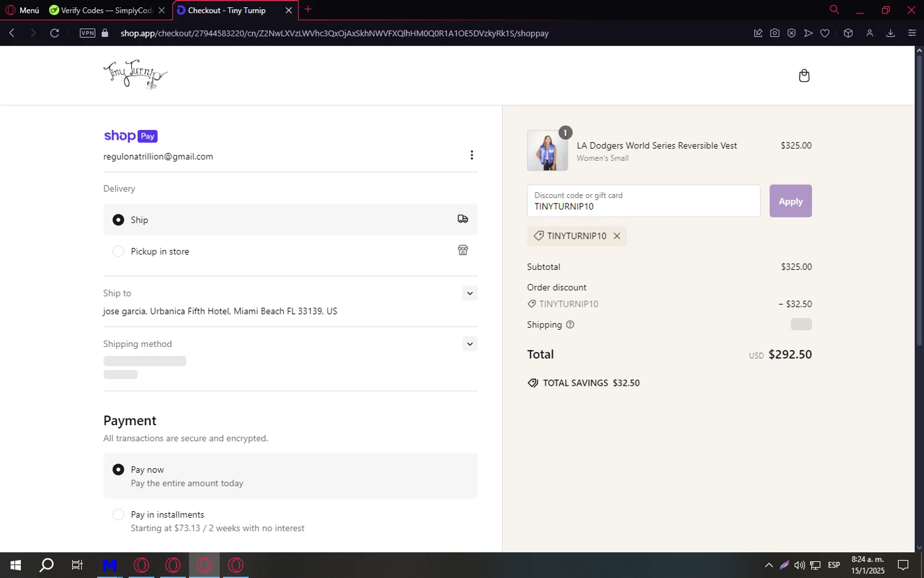
Task: Open the M app on the taskbar
Action: pyautogui.click(x=110, y=565)
